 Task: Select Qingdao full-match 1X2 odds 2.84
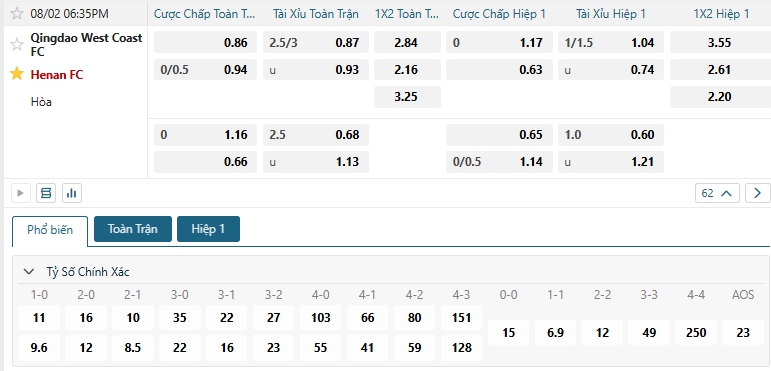pos(407,42)
